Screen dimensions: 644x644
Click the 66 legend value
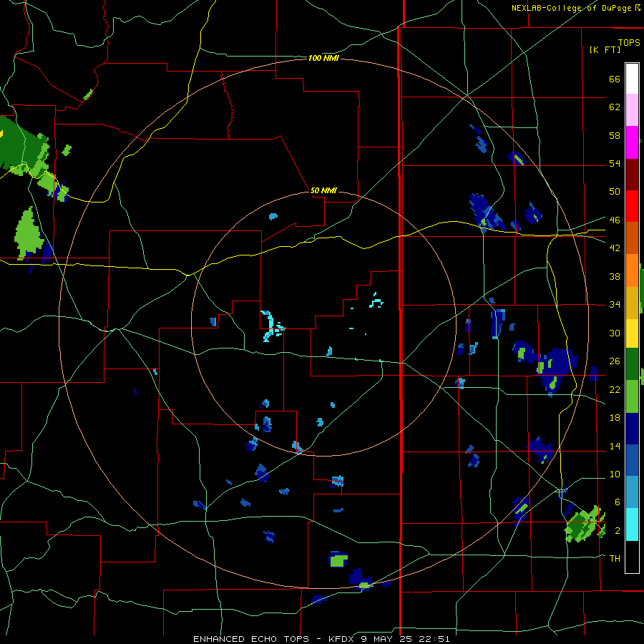615,79
